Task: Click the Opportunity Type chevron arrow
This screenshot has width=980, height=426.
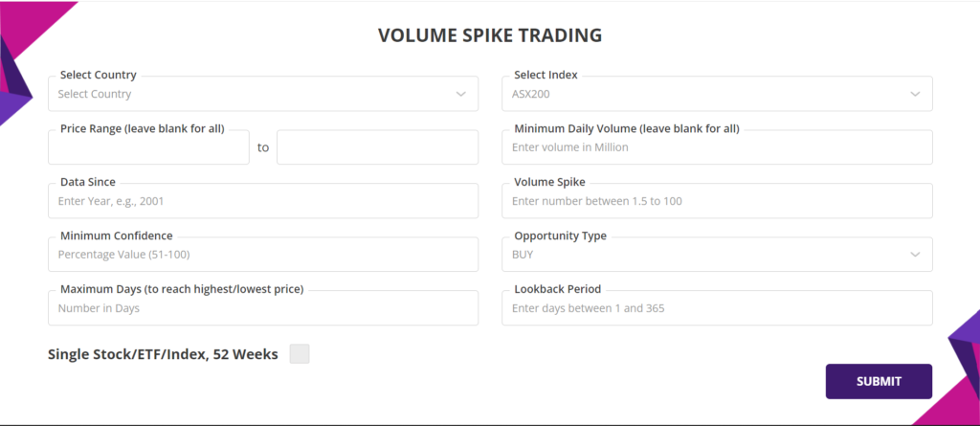Action: 916,255
